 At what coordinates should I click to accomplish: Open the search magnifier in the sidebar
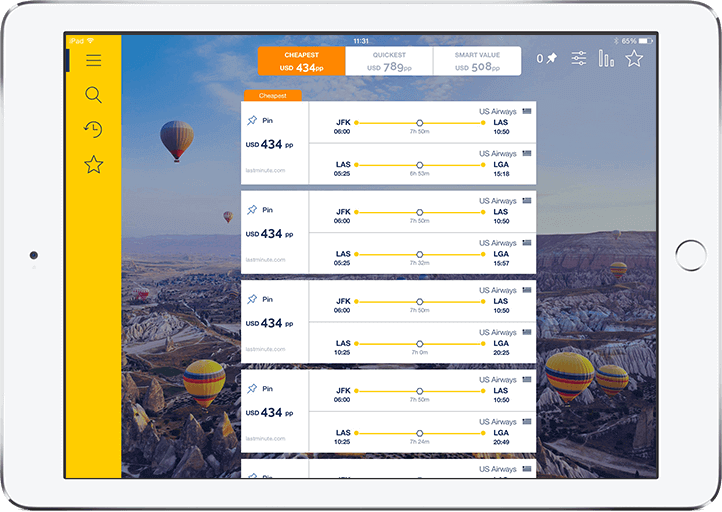coord(93,95)
